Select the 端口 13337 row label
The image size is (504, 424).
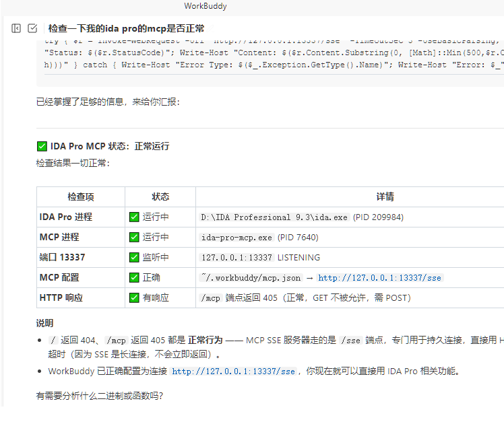coord(62,257)
